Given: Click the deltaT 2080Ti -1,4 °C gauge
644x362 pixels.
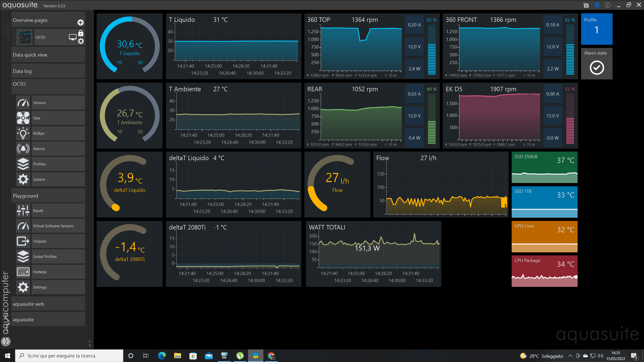Looking at the screenshot, I should [130, 254].
